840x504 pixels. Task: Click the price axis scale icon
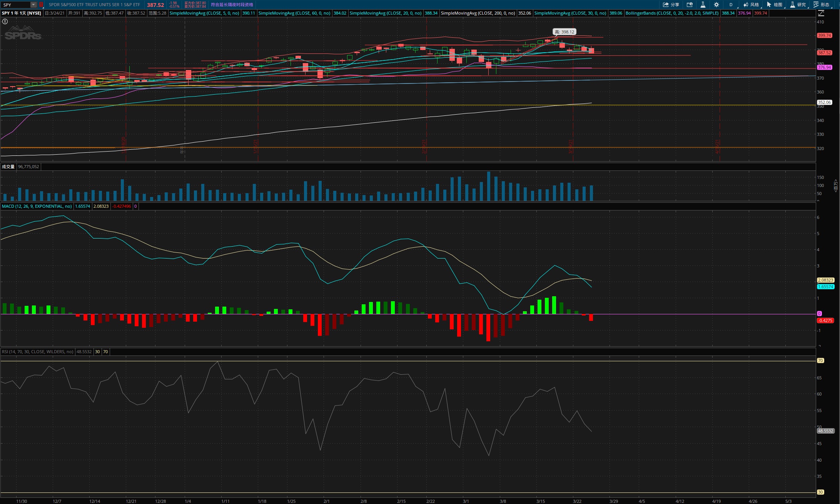click(x=821, y=13)
